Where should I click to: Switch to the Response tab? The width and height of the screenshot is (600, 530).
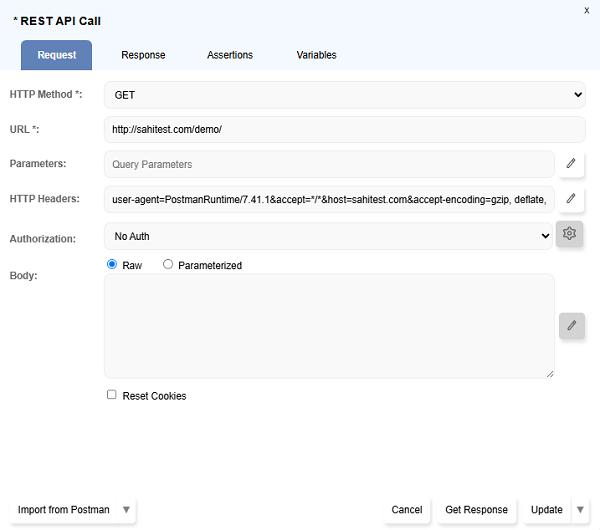143,55
